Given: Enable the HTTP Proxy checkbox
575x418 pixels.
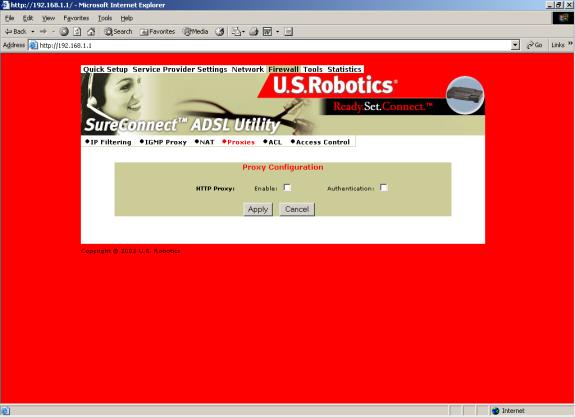Looking at the screenshot, I should [x=288, y=188].
